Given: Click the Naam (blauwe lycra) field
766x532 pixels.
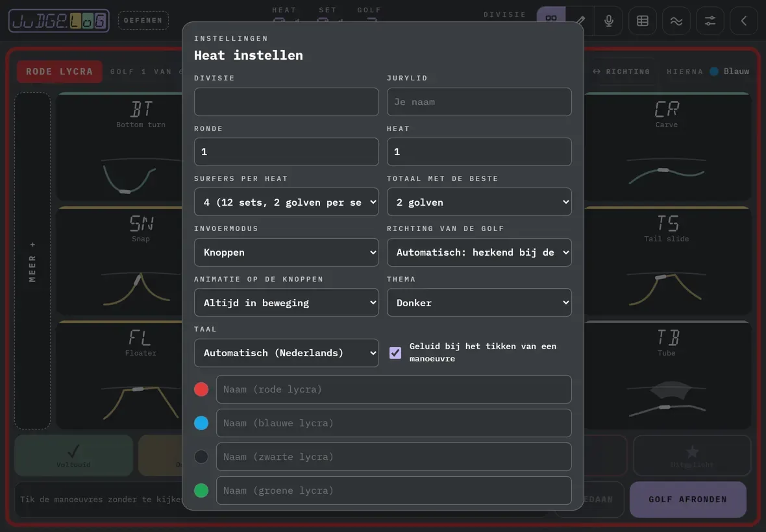Looking at the screenshot, I should pos(394,423).
